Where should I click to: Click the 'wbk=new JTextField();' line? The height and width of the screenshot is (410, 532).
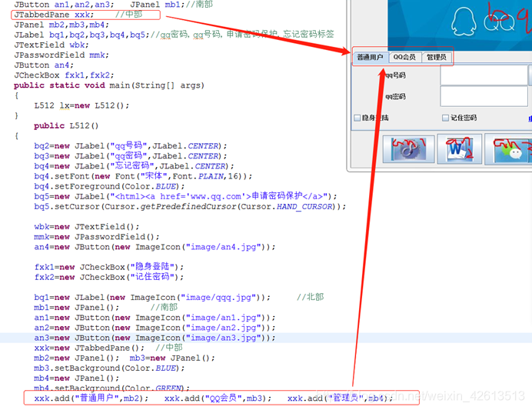point(87,227)
